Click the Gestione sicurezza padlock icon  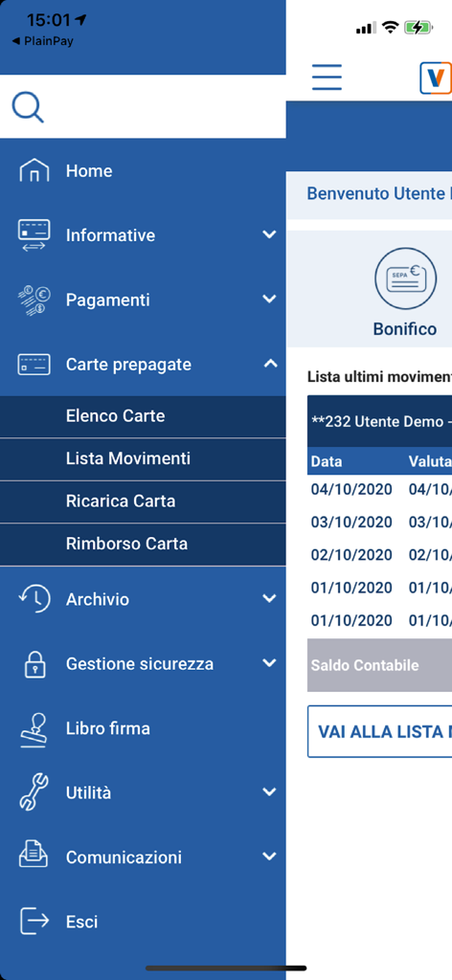34,664
